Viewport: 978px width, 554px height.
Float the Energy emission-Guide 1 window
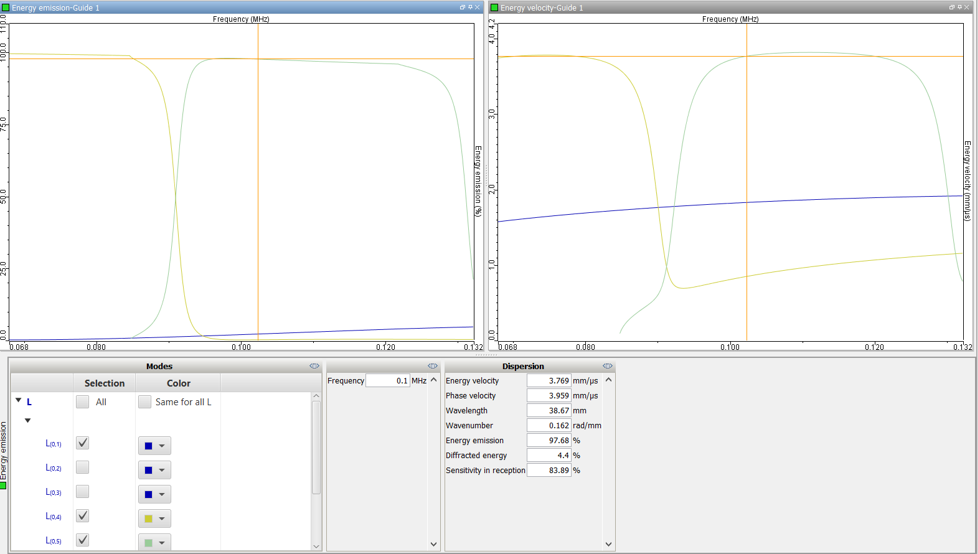463,7
